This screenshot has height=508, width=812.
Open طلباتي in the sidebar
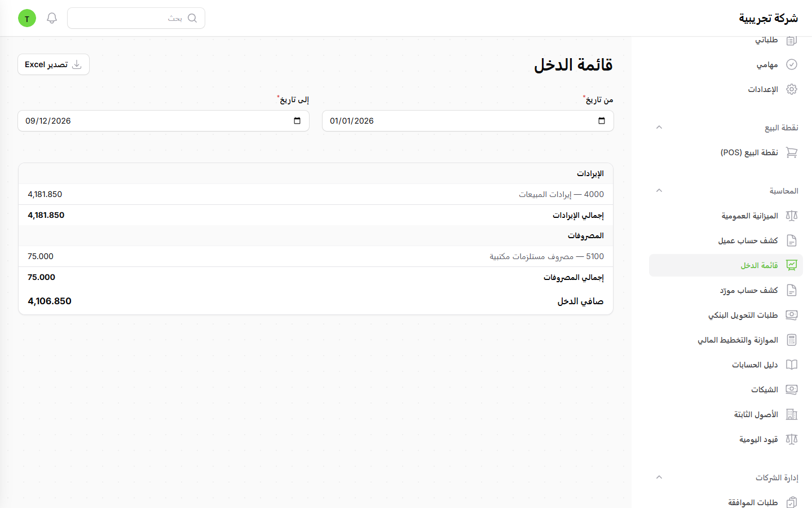click(726, 40)
